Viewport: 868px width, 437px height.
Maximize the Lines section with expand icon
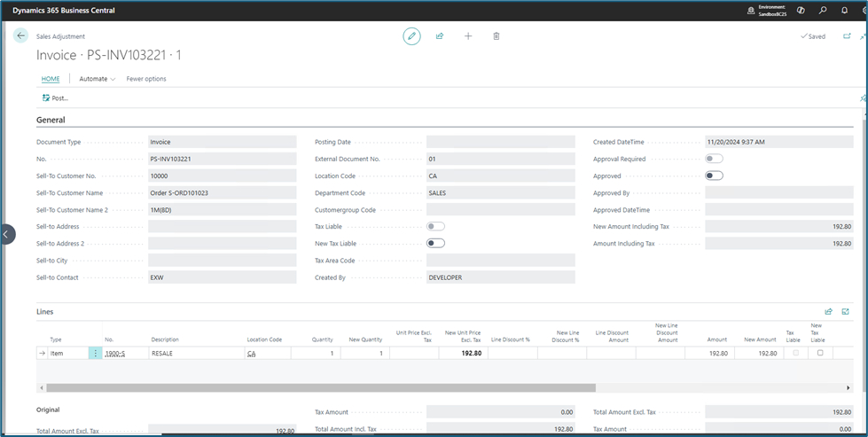(x=845, y=311)
